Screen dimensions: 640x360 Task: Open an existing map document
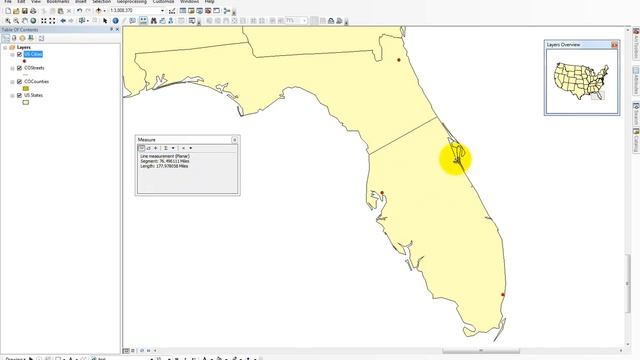click(16, 11)
